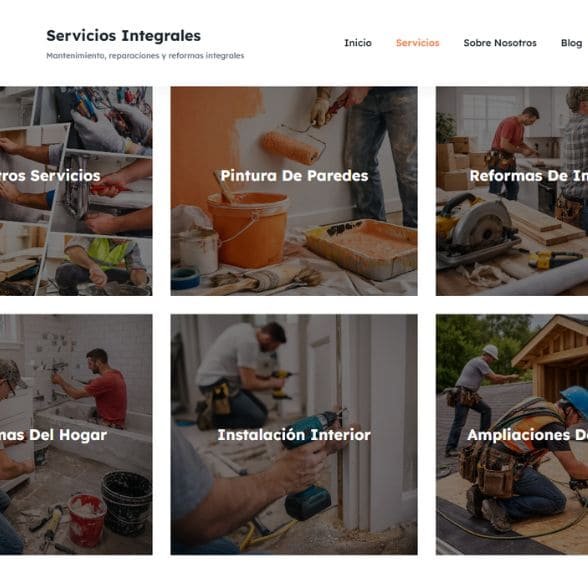Click the collage worker in the yellow safety vest

[101, 262]
